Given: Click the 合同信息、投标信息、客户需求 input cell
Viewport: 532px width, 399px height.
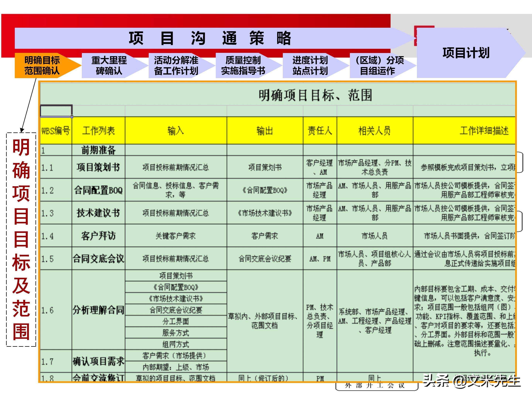Looking at the screenshot, I should click(x=176, y=190).
